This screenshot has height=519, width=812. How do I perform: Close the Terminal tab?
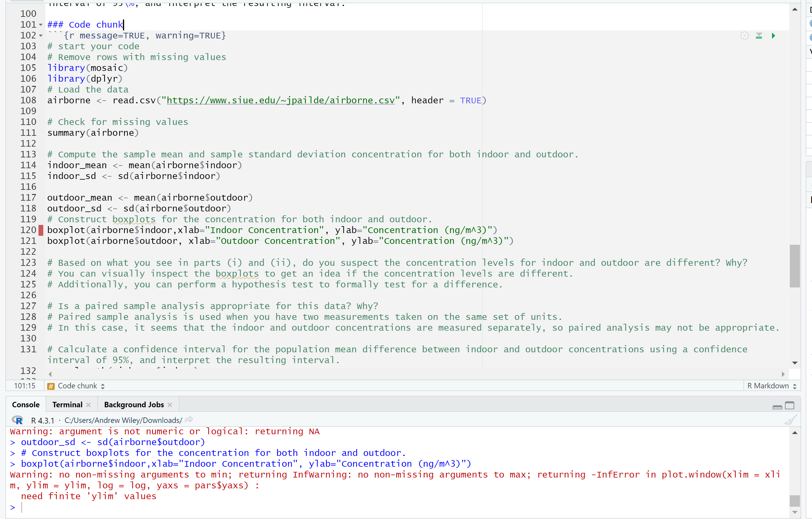88,405
